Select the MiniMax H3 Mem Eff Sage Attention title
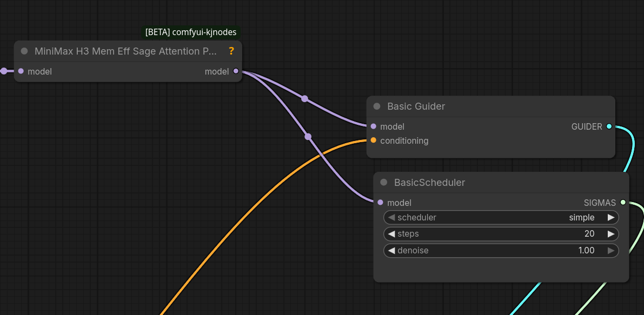Viewport: 644px width, 315px height. (x=125, y=51)
